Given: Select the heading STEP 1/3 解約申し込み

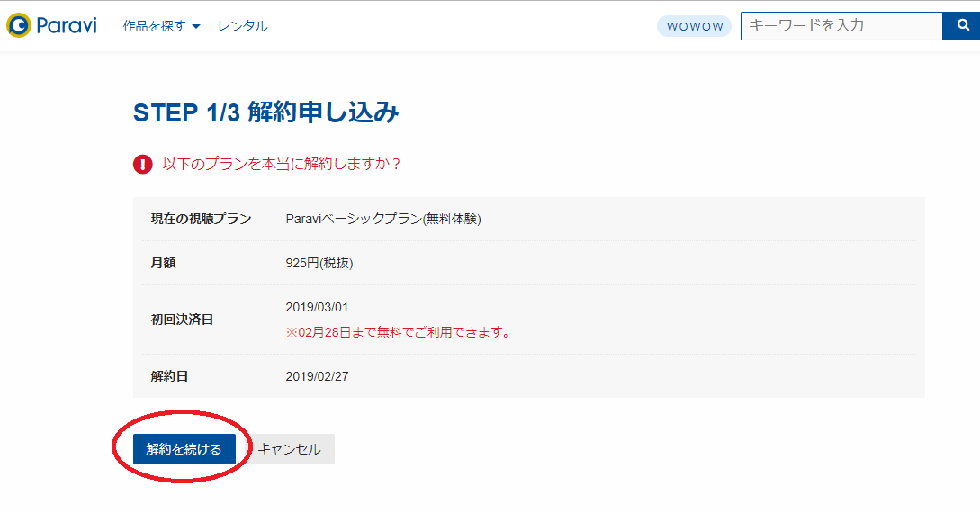Looking at the screenshot, I should [x=265, y=112].
